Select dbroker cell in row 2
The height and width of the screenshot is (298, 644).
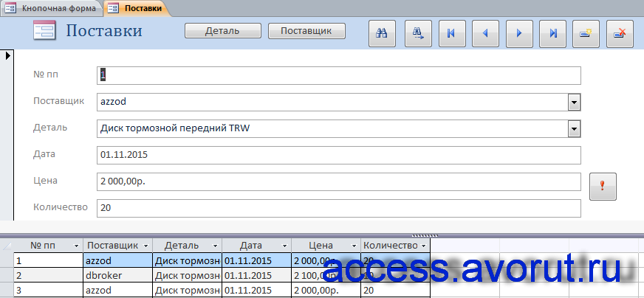118,275
